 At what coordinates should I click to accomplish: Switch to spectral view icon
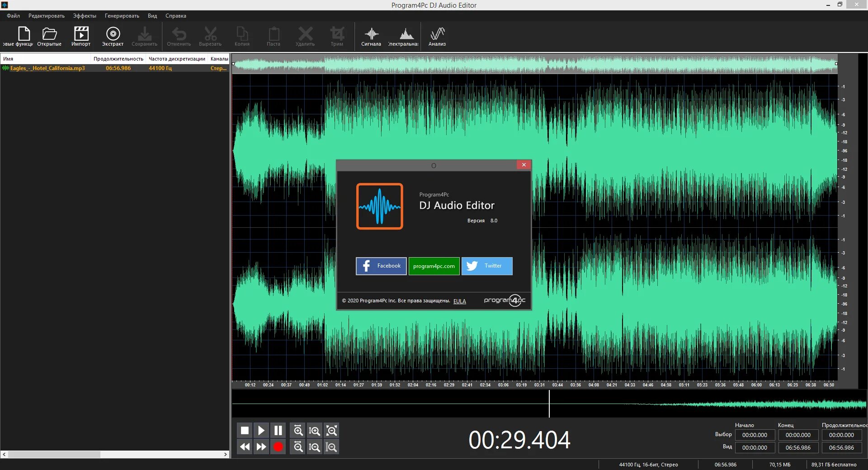406,34
